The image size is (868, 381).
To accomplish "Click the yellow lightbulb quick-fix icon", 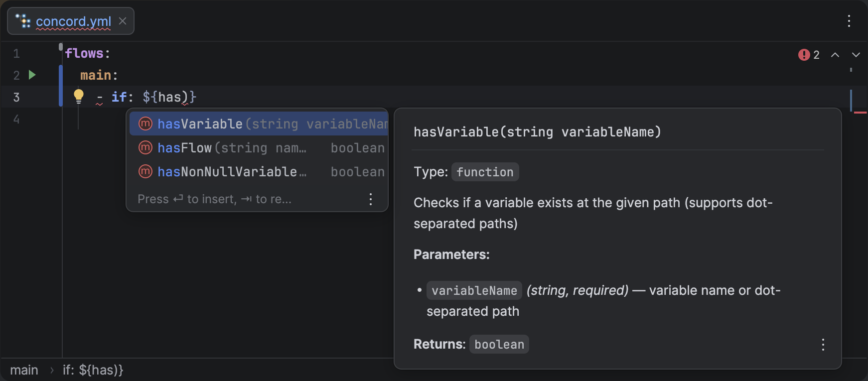I will pyautogui.click(x=79, y=96).
